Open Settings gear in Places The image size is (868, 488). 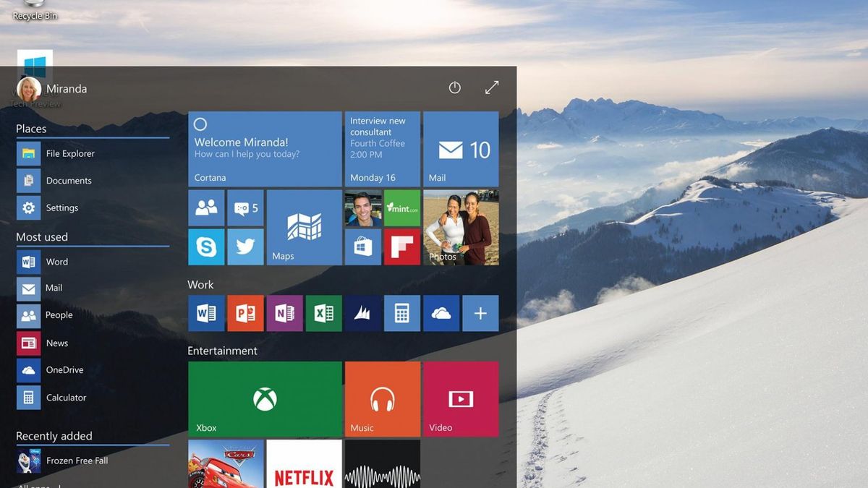pyautogui.click(x=93, y=207)
